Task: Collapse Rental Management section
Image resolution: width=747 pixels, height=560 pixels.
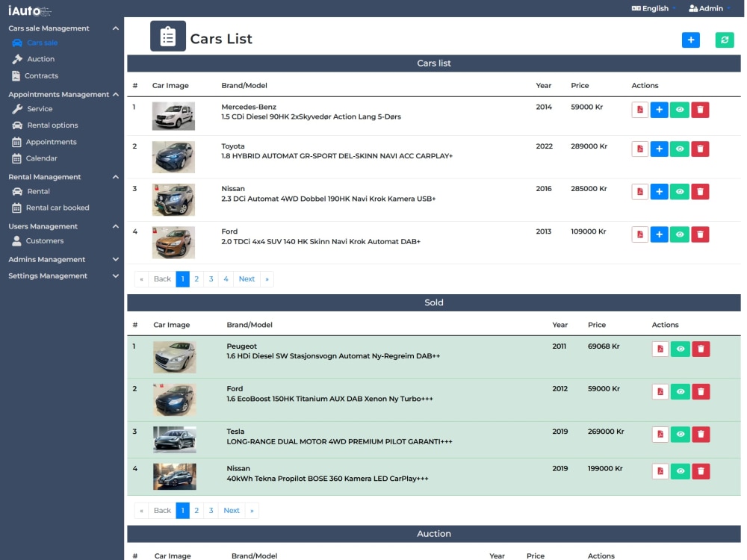Action: 115,177
